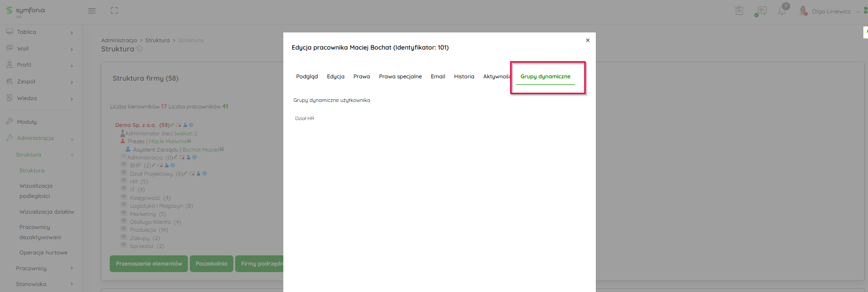Open Olga Liniewicz user dropdown

pos(831,11)
